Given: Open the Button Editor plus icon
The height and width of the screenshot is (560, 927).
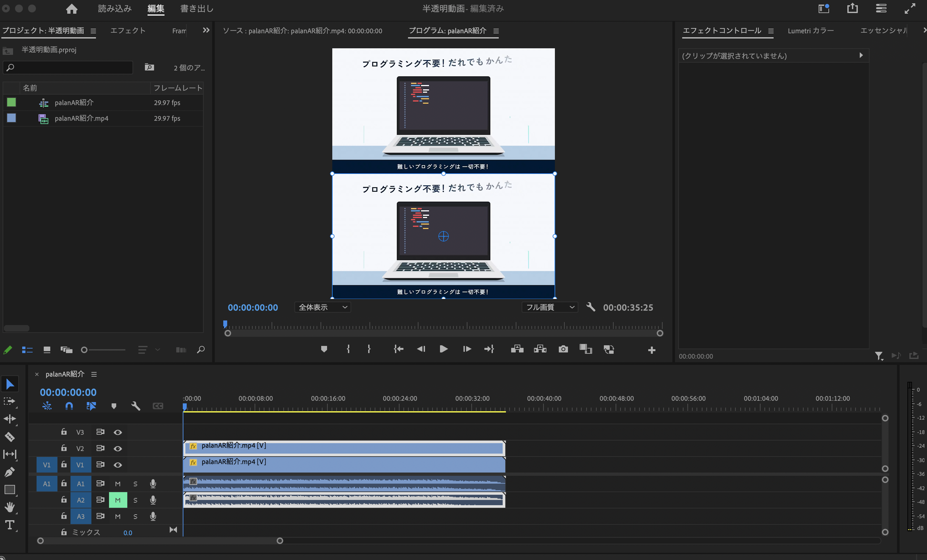Looking at the screenshot, I should [x=652, y=350].
